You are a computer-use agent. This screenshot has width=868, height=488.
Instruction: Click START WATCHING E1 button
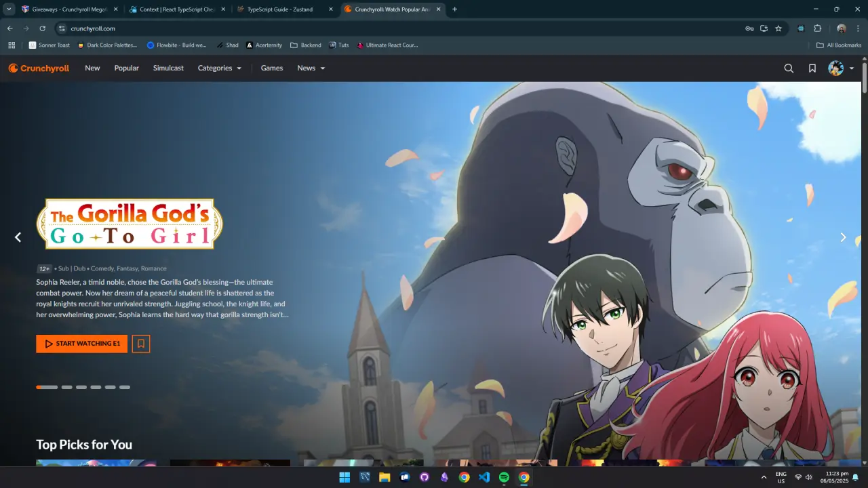(82, 344)
